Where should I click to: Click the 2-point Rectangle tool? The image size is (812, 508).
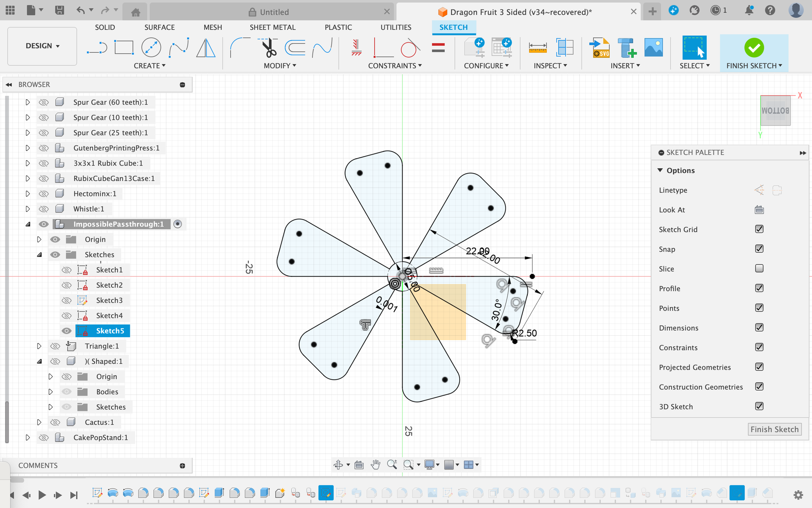coord(124,48)
